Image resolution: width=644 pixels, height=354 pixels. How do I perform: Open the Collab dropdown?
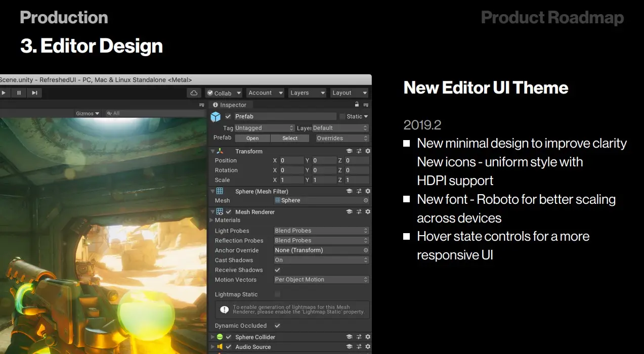tap(223, 93)
